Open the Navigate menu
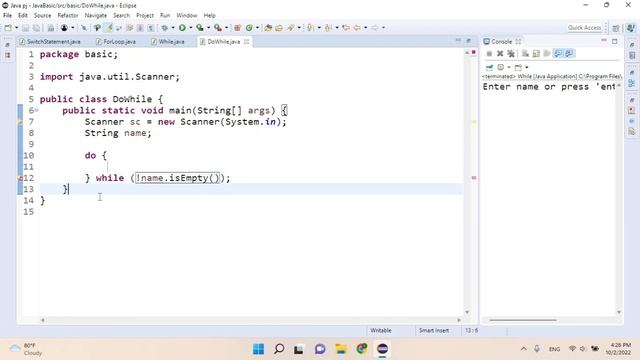 coord(96,16)
